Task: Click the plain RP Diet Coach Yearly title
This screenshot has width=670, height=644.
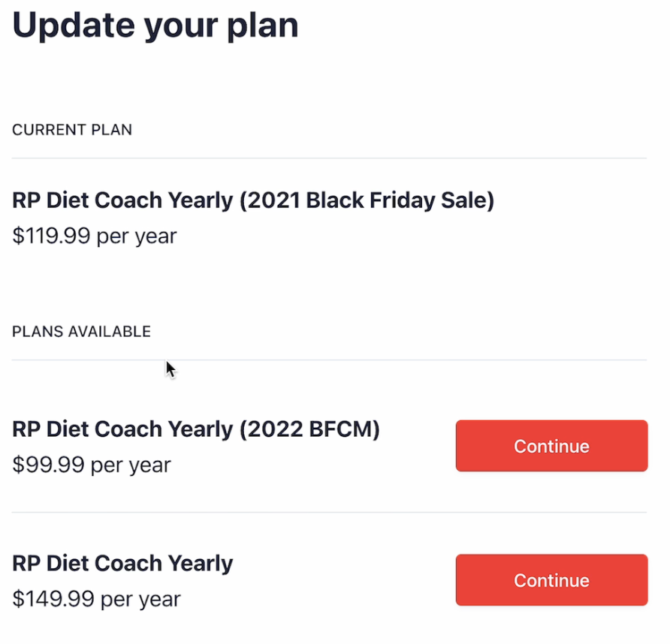Action: pyautogui.click(x=122, y=563)
